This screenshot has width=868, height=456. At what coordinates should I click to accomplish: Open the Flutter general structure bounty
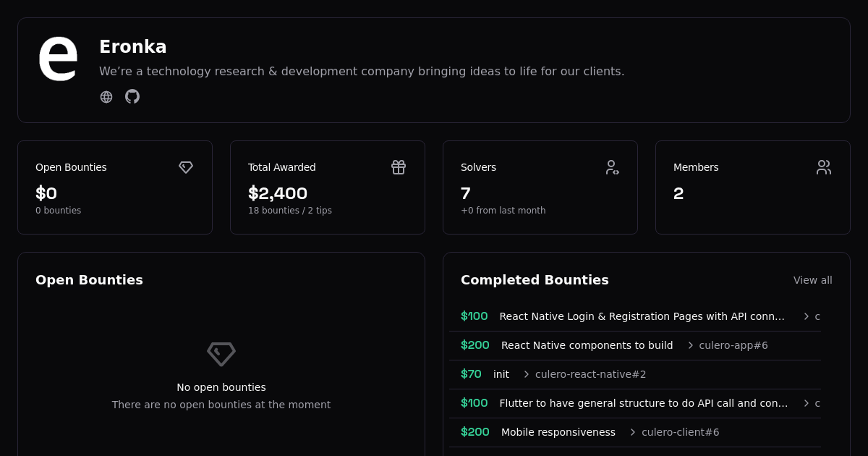[x=643, y=403]
